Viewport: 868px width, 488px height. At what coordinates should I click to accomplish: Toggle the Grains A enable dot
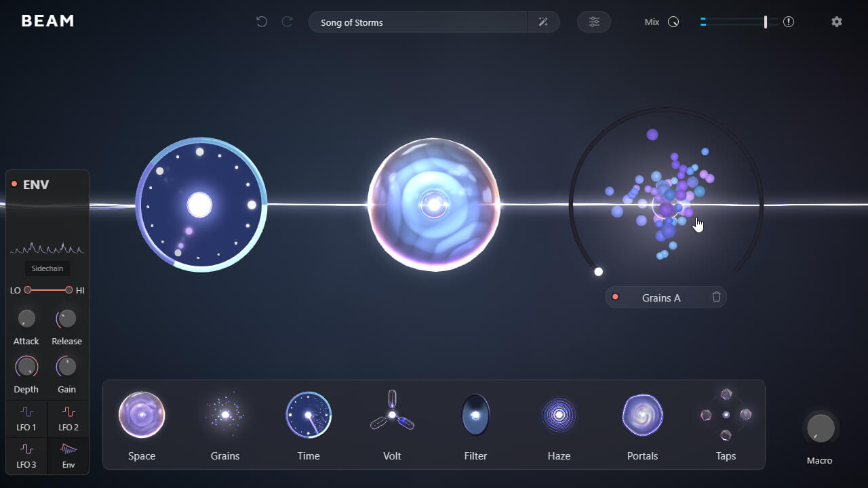[x=616, y=297]
